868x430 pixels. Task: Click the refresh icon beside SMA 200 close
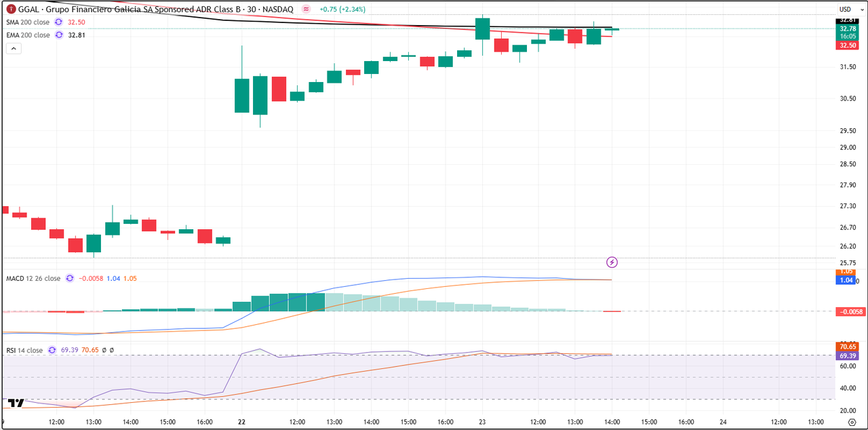58,22
